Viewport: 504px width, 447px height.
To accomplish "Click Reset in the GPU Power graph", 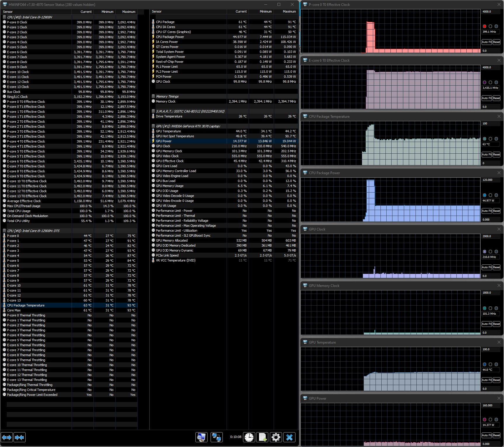I will (x=497, y=435).
